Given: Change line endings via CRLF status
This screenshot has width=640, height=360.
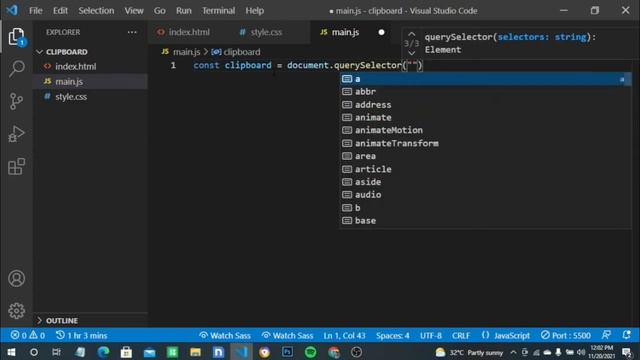Looking at the screenshot, I should pos(461,336).
